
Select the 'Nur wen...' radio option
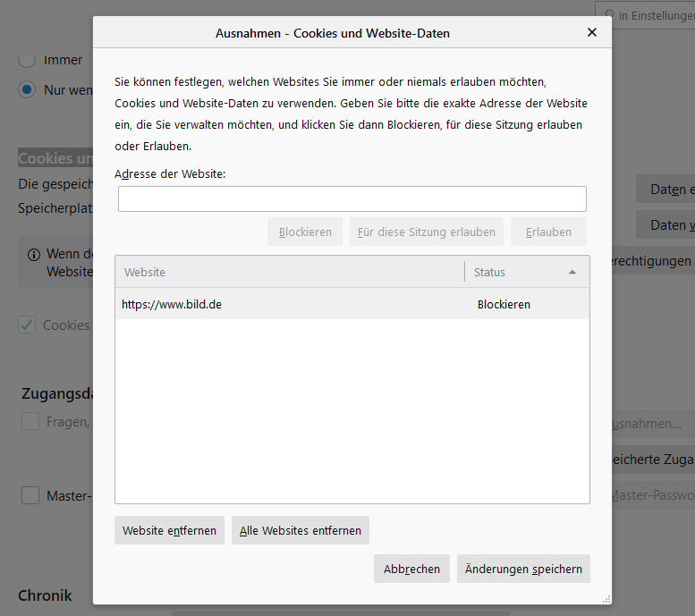pyautogui.click(x=28, y=90)
